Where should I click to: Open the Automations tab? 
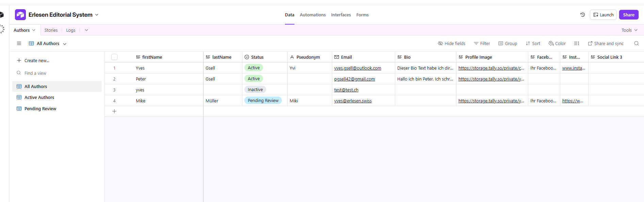click(x=312, y=15)
